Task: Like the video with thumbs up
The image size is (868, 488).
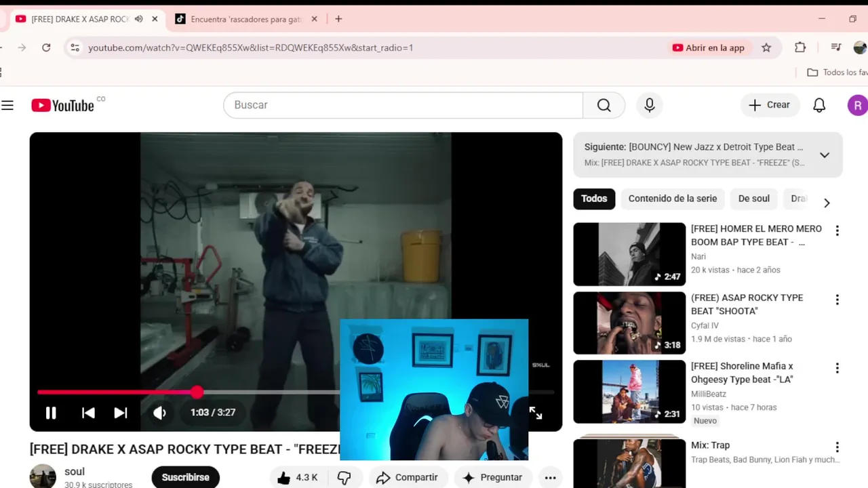Action: coord(297,477)
